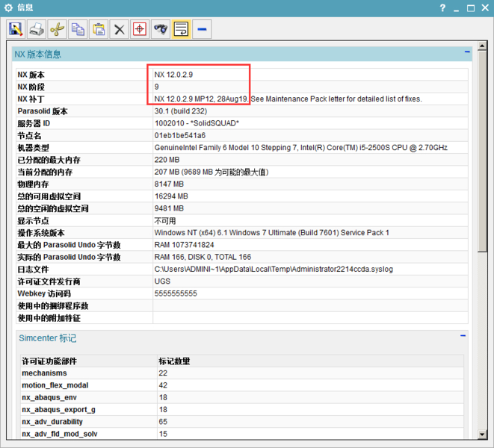Click the vertical scrollbar thumb

(x=482, y=151)
